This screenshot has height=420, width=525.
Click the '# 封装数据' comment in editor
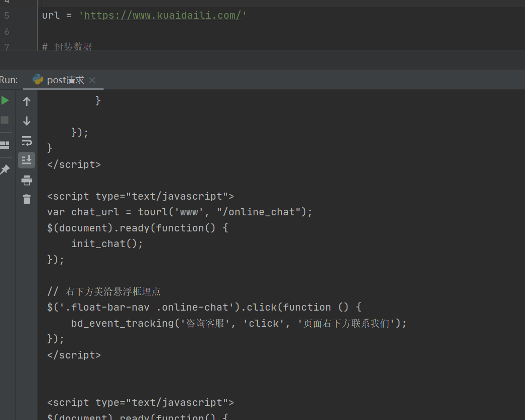67,46
